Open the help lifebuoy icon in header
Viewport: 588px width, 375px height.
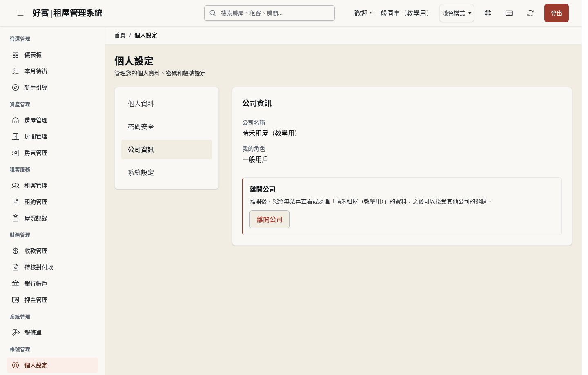(x=488, y=13)
